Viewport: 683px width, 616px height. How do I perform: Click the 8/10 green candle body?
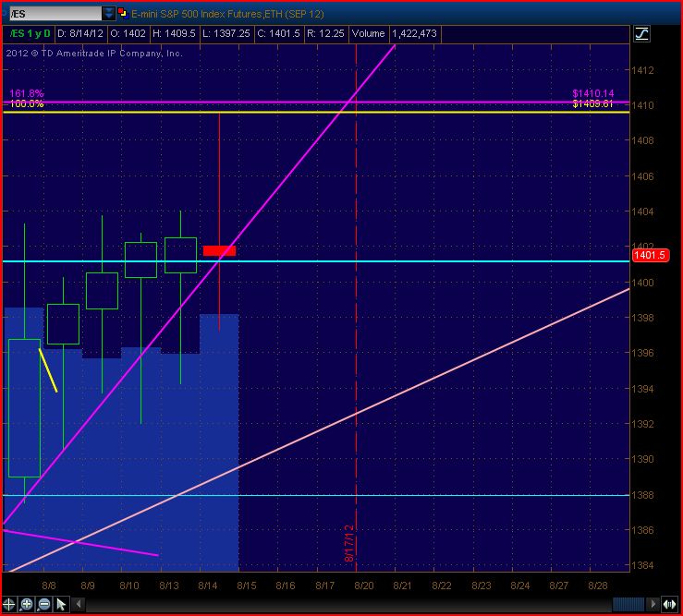point(140,260)
